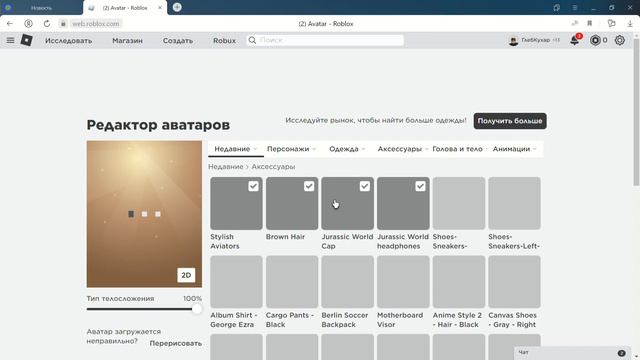Open Исследовать in the top navigation
The image size is (640, 360).
point(69,40)
